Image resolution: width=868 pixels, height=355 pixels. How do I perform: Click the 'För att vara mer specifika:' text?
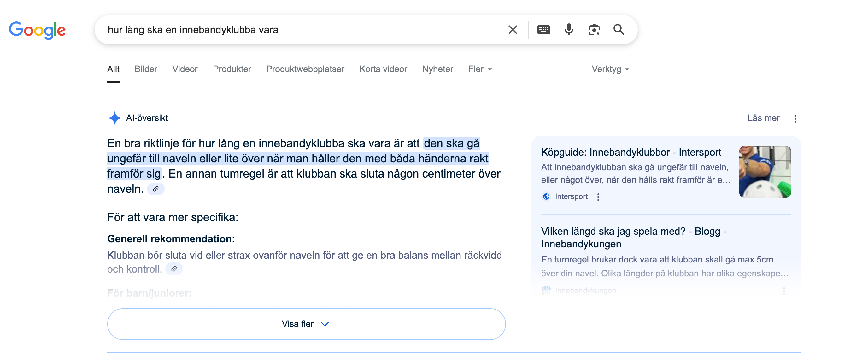click(173, 217)
